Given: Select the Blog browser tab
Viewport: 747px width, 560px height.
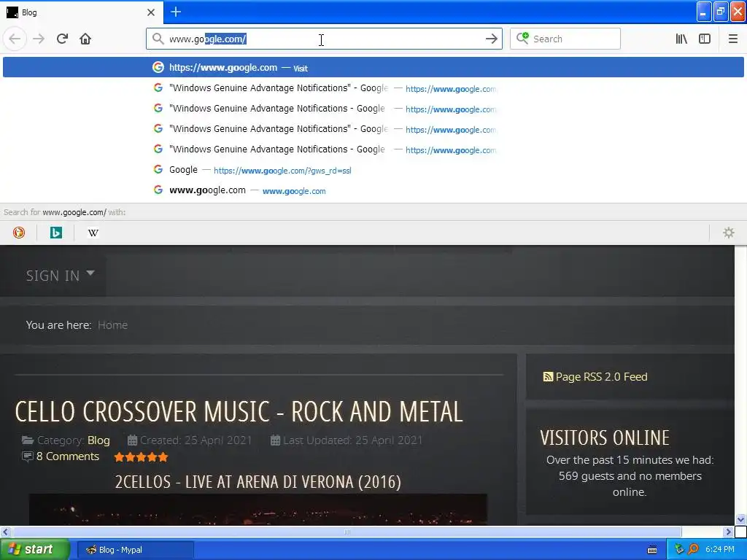Looking at the screenshot, I should click(81, 12).
